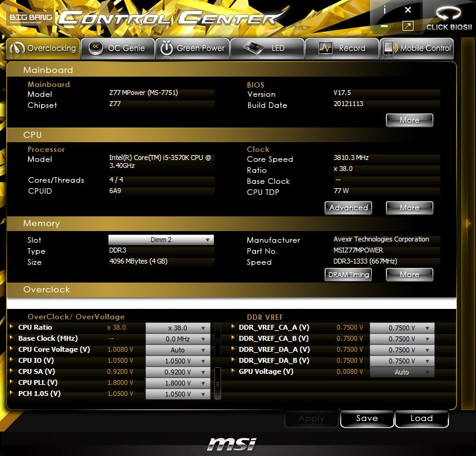Click the MSI logo at bottom
Image resolution: width=476 pixels, height=456 pixels.
pos(232,444)
